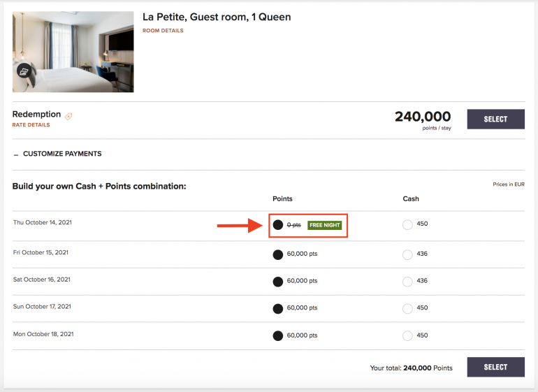Click the green Free Night badge
Viewport: 538px width, 392px height.
(324, 225)
